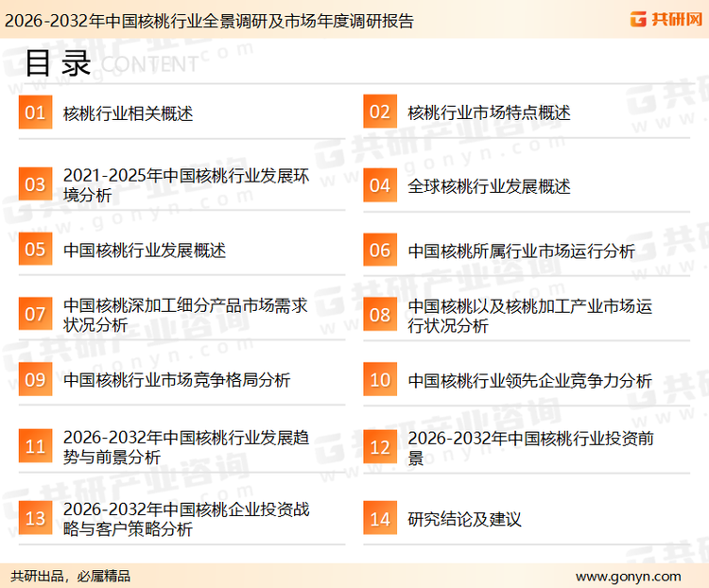Select 2026-2032年中国核桃行业发展趋势与前景分析

186,447
